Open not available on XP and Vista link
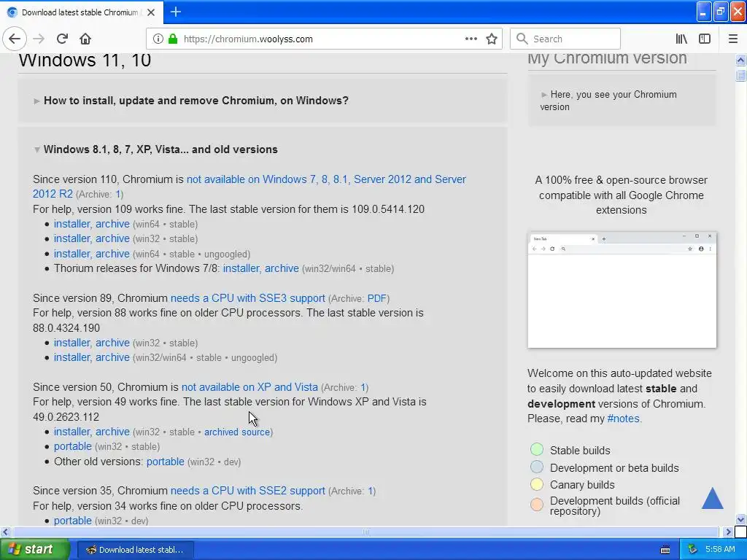 tap(249, 387)
